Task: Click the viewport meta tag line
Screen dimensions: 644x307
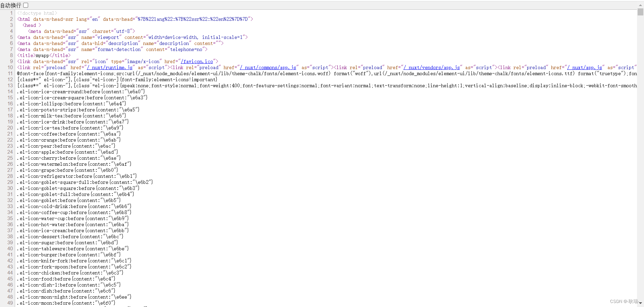Action: click(132, 37)
